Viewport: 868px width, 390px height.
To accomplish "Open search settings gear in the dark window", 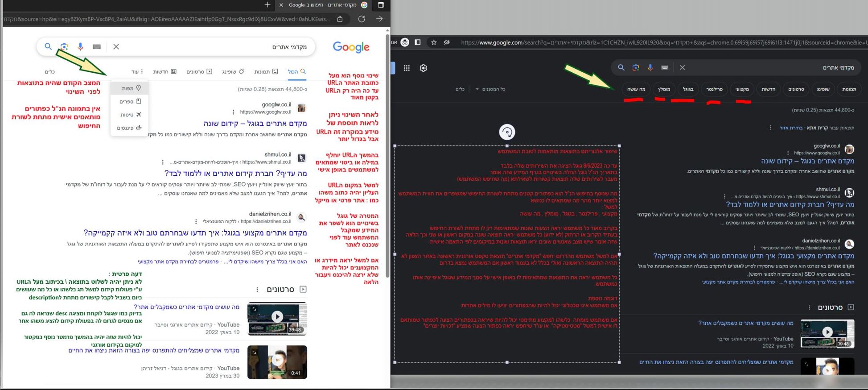I will click(x=424, y=68).
